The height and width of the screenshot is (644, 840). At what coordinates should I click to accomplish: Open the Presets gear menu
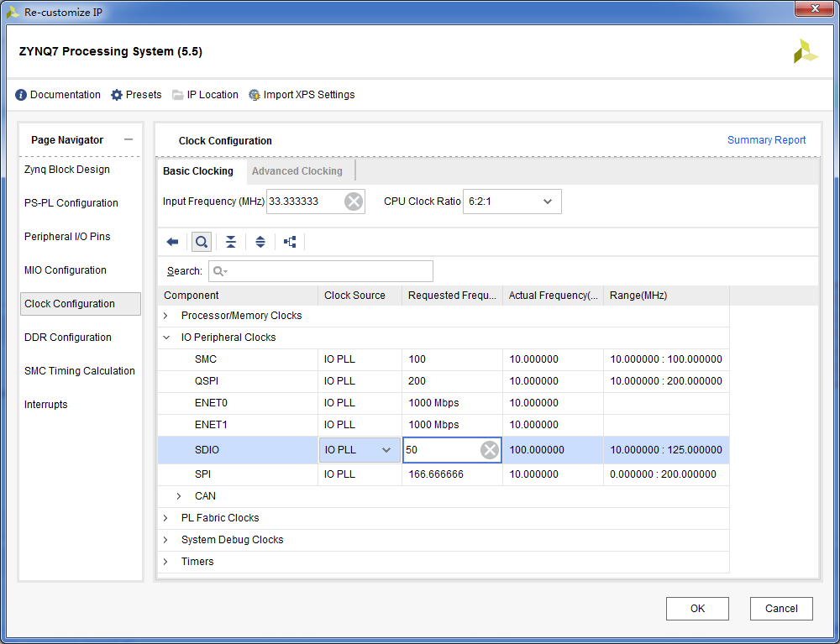click(136, 95)
